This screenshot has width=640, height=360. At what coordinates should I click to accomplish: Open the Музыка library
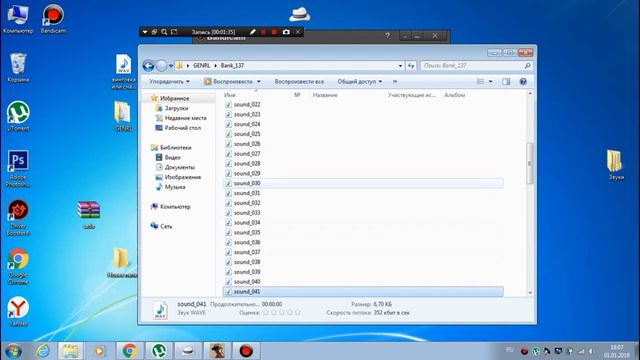click(x=175, y=187)
